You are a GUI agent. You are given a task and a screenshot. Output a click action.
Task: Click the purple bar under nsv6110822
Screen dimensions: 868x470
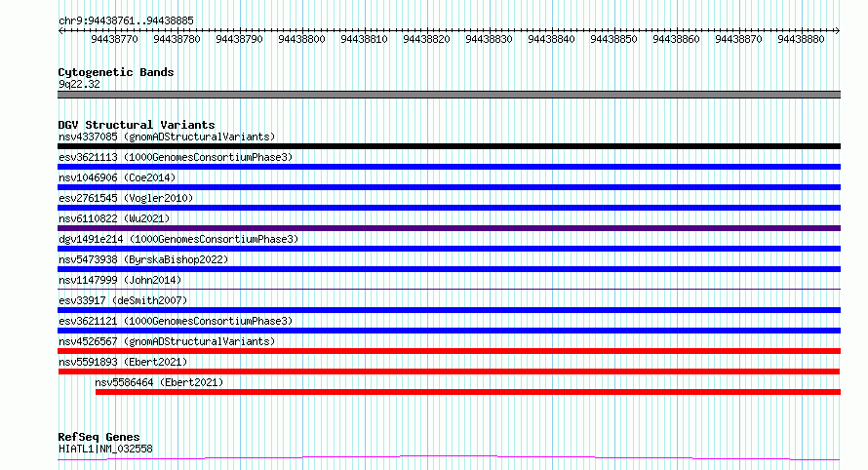(x=449, y=228)
